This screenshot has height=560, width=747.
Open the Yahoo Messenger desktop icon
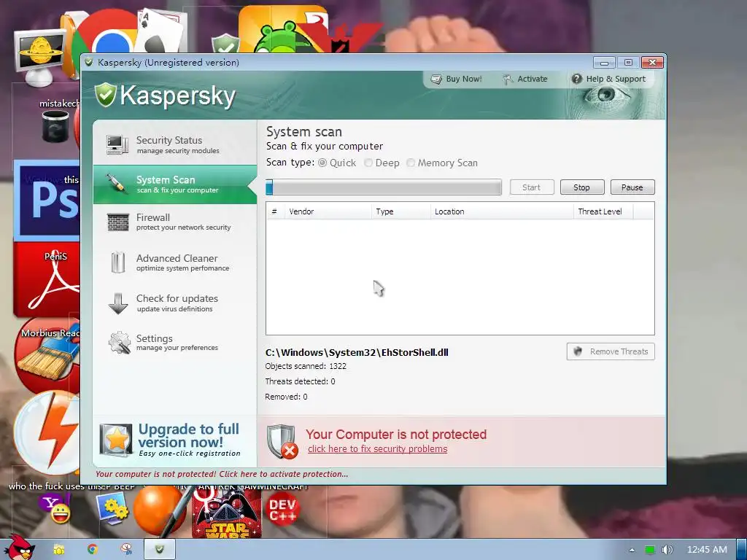(x=55, y=508)
